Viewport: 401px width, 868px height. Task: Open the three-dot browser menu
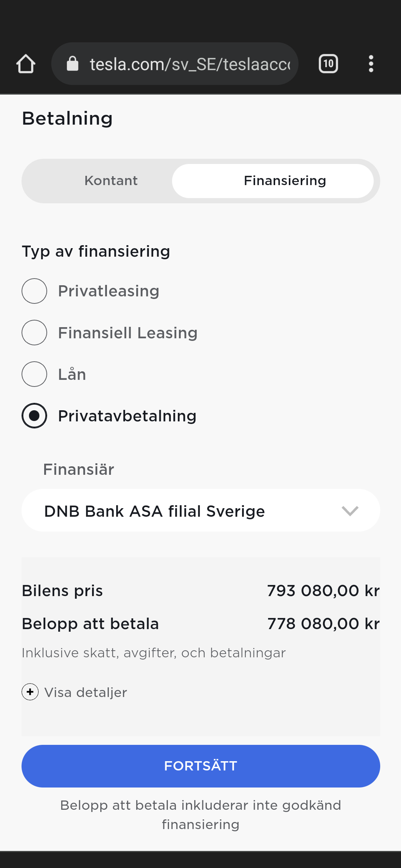pos(371,64)
